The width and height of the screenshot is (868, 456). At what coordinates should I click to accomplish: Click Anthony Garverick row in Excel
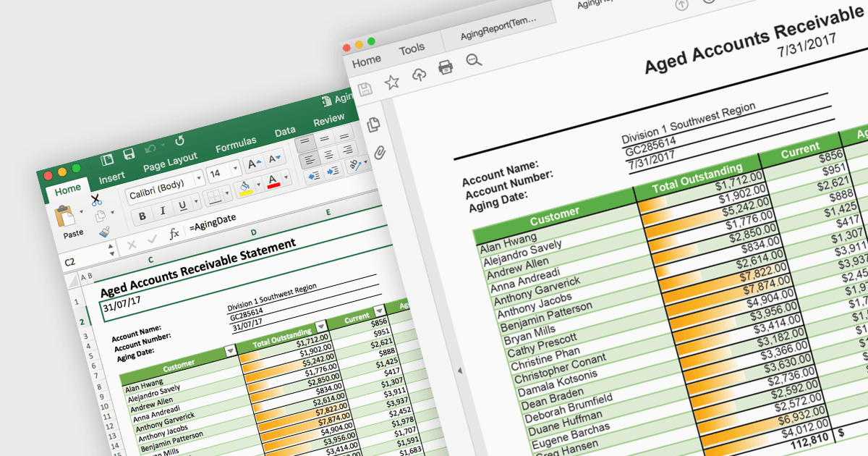166,423
